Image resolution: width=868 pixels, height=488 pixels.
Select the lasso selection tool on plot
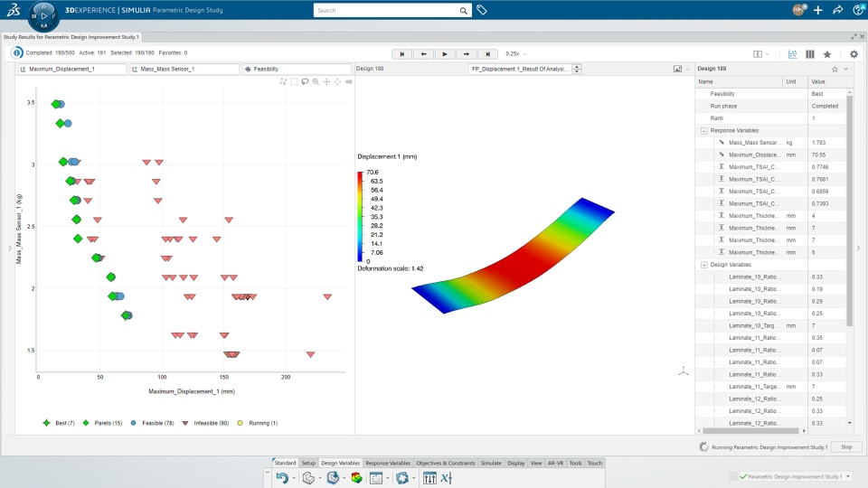305,82
